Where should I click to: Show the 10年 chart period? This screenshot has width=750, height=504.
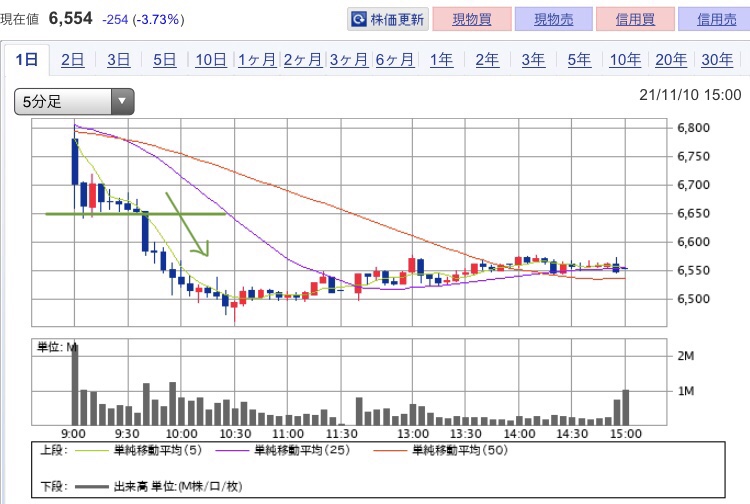coord(625,60)
